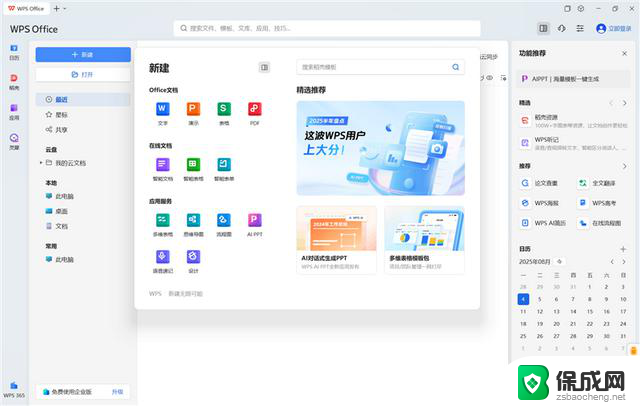Screen dimensions: 640x406
Task: Click the AIPPT template generation banner
Action: pyautogui.click(x=573, y=79)
